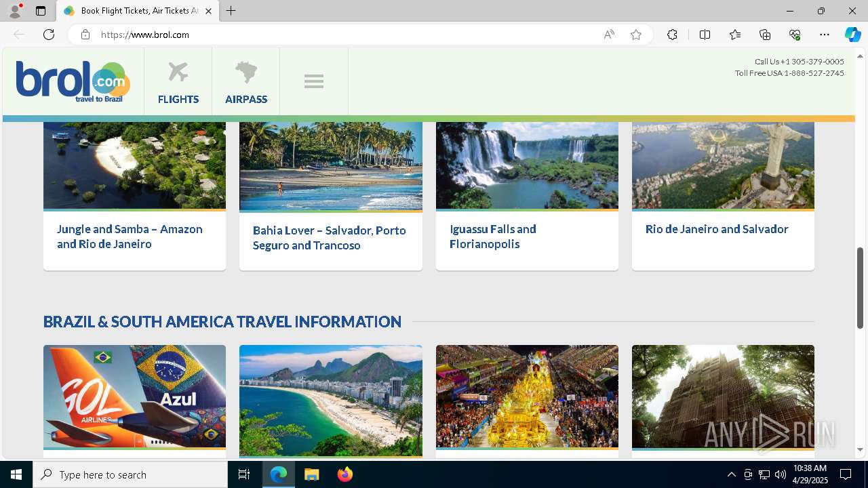Click the Amazon jungle river thumbnail
The height and width of the screenshot is (488, 868).
[x=134, y=165]
